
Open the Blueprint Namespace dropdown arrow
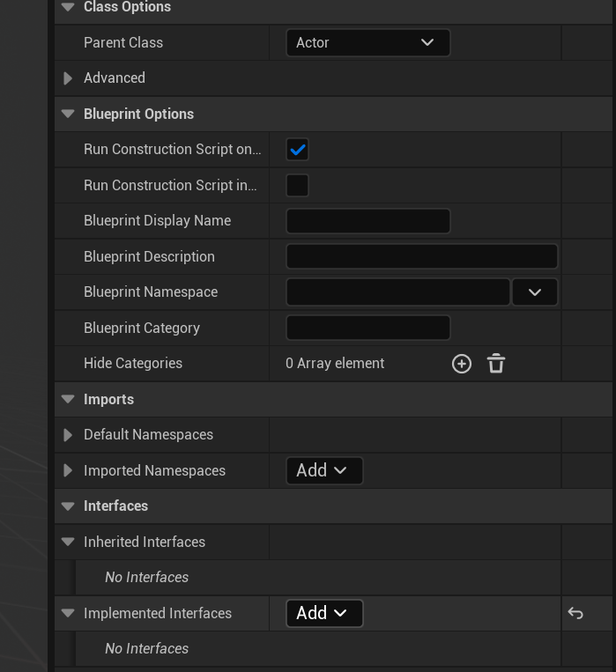pos(535,292)
